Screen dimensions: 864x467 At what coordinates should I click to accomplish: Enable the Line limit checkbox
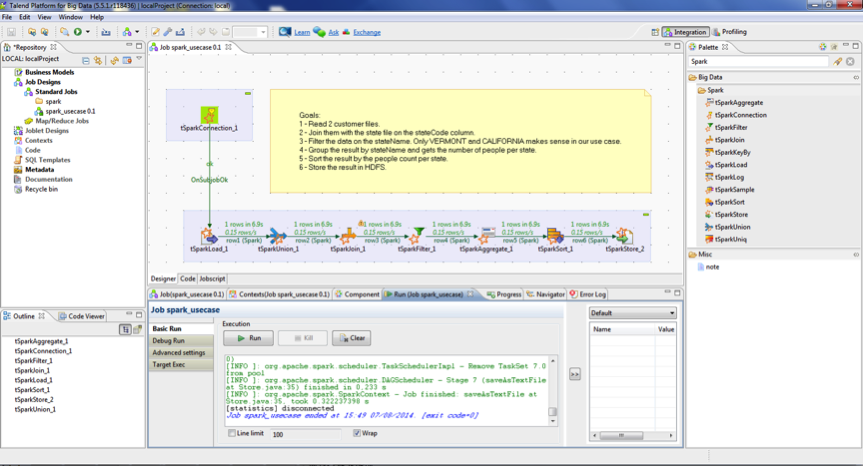pyautogui.click(x=231, y=434)
